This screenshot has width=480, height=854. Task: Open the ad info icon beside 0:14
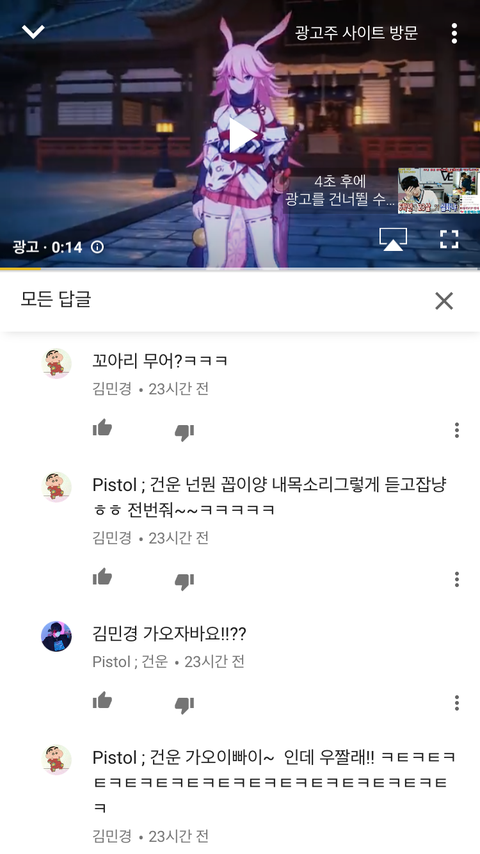(x=98, y=247)
